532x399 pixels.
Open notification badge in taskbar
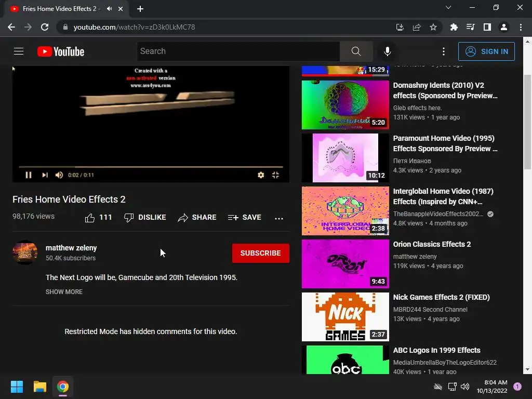(517, 387)
